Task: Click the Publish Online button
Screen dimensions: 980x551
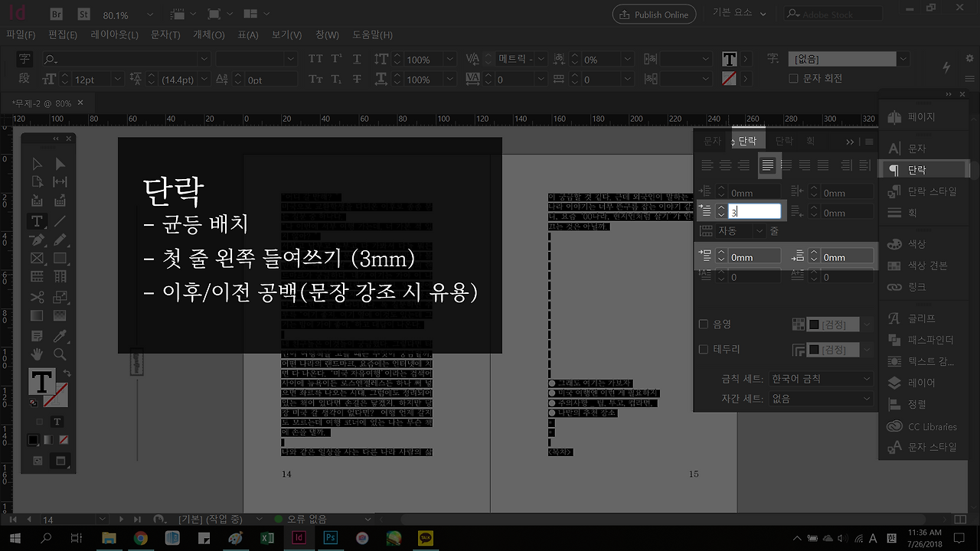Action: pyautogui.click(x=654, y=15)
